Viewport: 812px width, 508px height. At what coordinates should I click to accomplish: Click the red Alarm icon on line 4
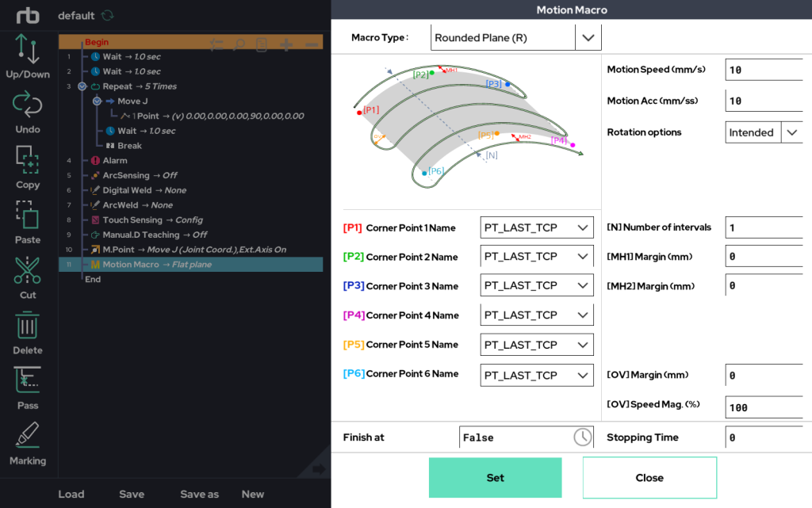click(96, 161)
